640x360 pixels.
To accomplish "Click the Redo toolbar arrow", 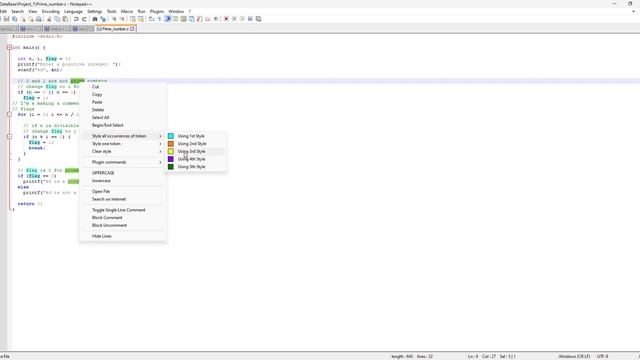I will coord(84,19).
